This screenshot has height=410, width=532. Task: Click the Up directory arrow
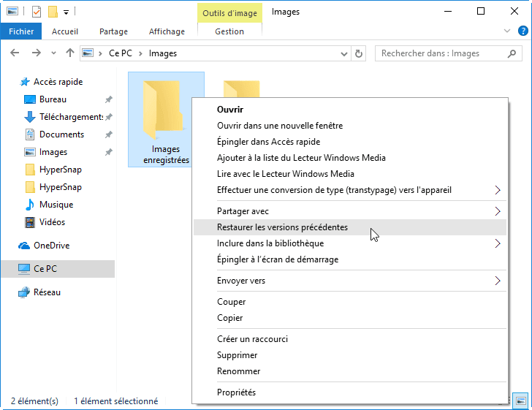click(x=69, y=53)
